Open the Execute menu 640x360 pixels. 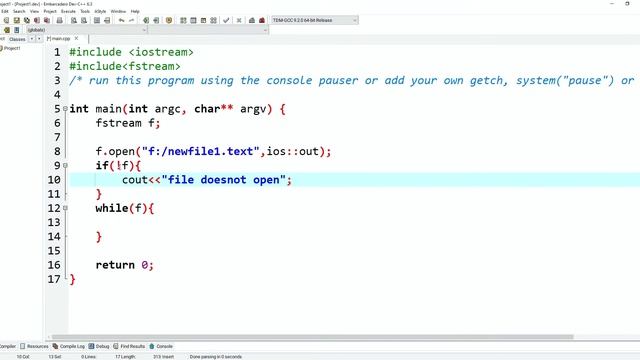[68, 11]
